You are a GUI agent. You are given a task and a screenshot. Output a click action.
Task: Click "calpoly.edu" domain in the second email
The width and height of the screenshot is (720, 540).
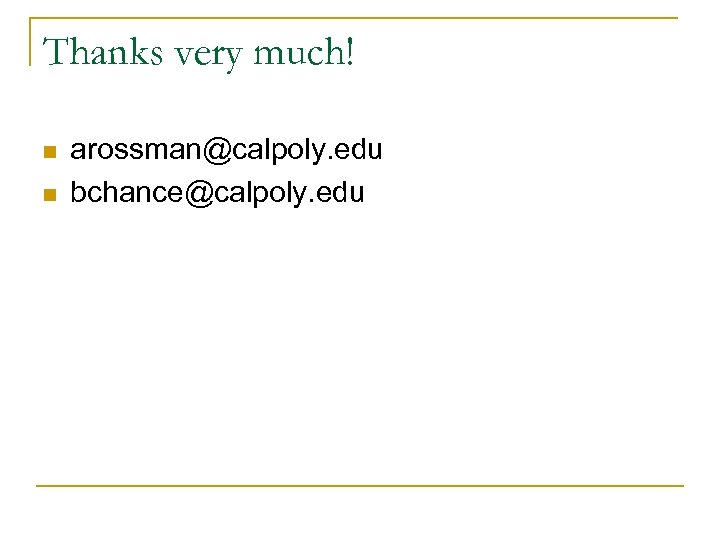[290, 192]
